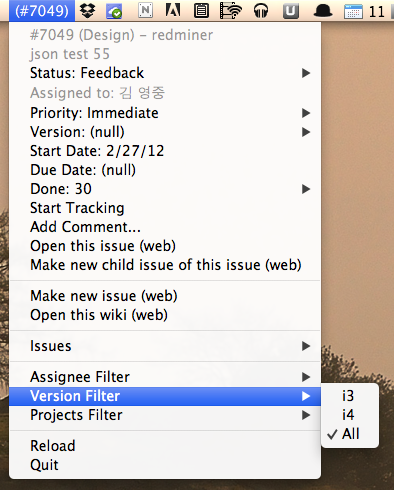This screenshot has width=394, height=490.
Task: Expand the Issues submenu
Action: click(165, 346)
